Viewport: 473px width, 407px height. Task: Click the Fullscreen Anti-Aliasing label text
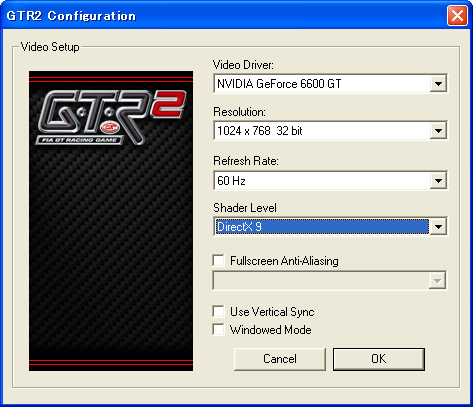284,261
